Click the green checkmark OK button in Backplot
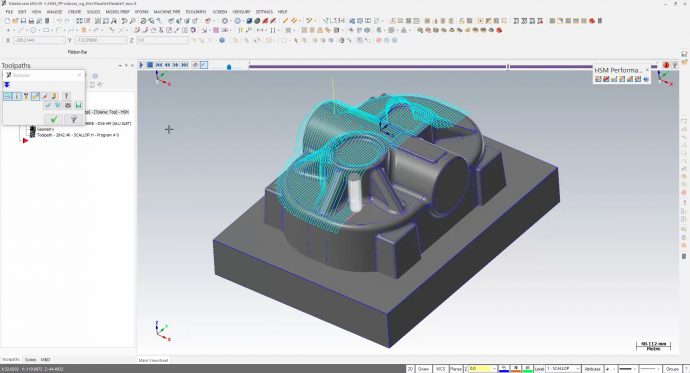This screenshot has width=690, height=373. tap(54, 119)
